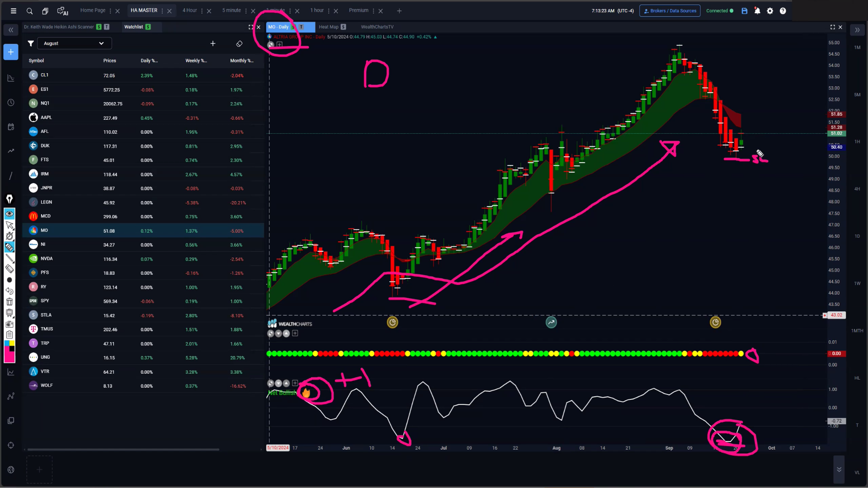
Task: Click the watchlist horizontal scrollbar
Action: (x=123, y=450)
